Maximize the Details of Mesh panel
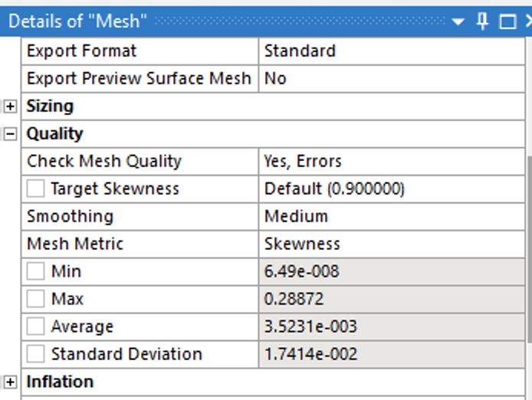This screenshot has width=532, height=400. pyautogui.click(x=507, y=21)
